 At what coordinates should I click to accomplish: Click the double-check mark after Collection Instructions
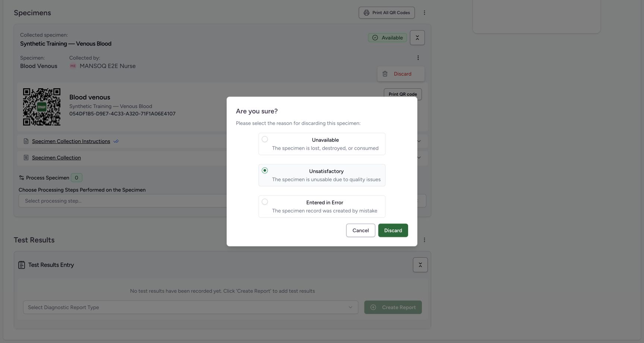coord(116,141)
